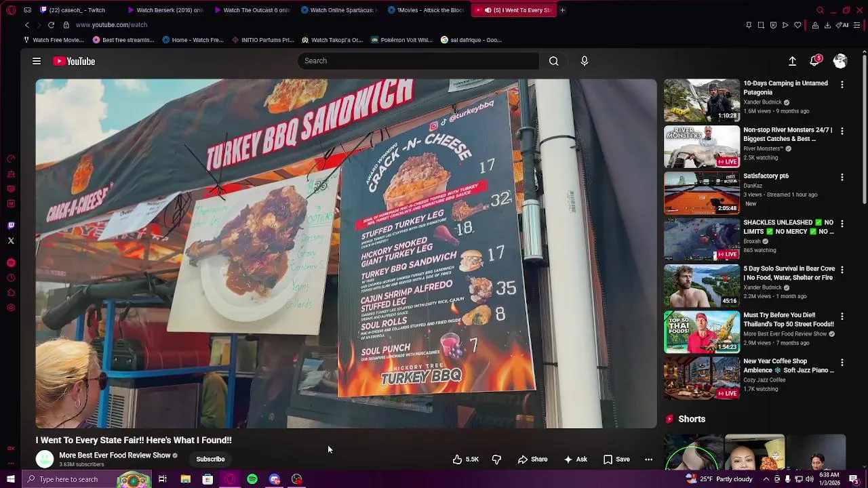Screen dimensions: 868x488
Task: Open more options for Thailand's Street Foods video
Action: coord(842,316)
